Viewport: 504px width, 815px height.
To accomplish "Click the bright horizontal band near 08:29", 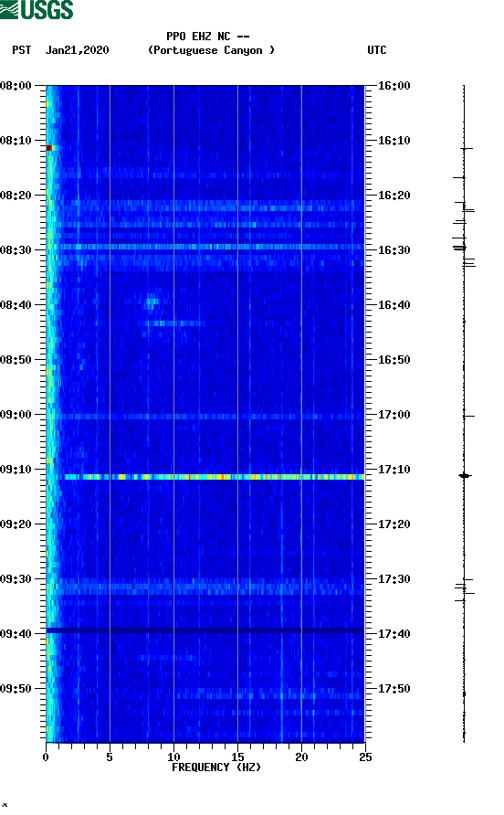I will point(205,247).
